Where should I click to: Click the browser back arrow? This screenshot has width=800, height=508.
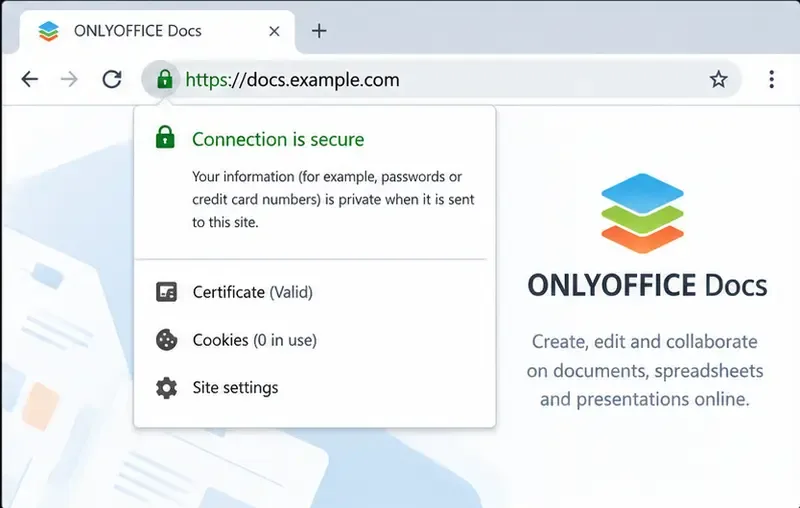click(30, 79)
